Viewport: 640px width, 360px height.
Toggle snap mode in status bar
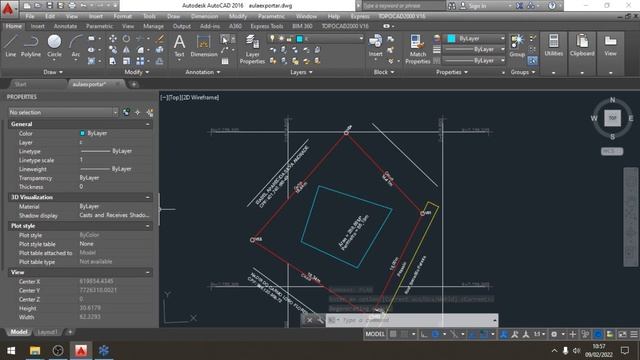coord(404,334)
